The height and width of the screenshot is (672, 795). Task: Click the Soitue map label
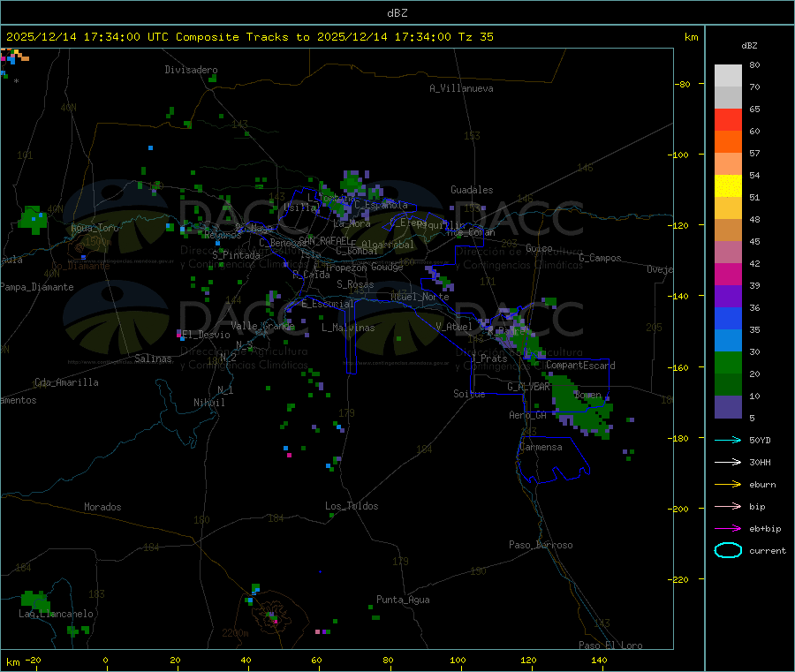point(469,394)
